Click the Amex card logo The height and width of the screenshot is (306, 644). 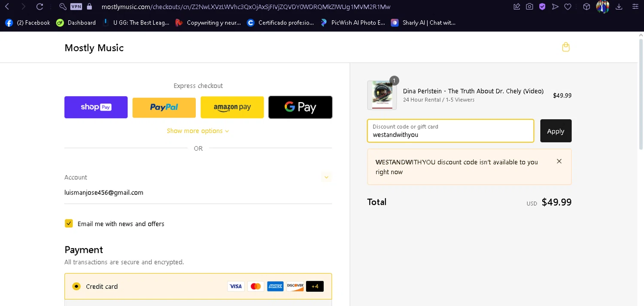(275, 286)
